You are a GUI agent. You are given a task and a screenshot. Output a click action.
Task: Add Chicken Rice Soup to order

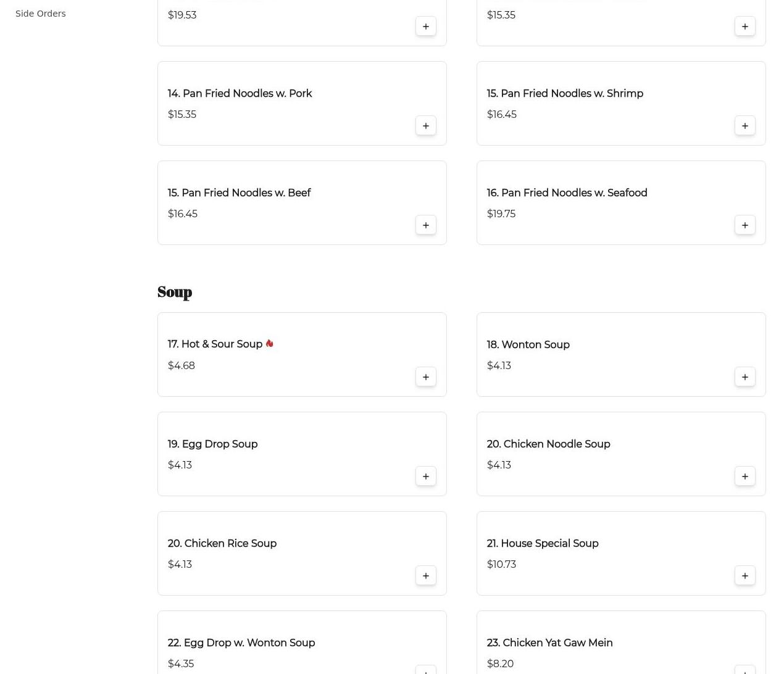coord(425,575)
